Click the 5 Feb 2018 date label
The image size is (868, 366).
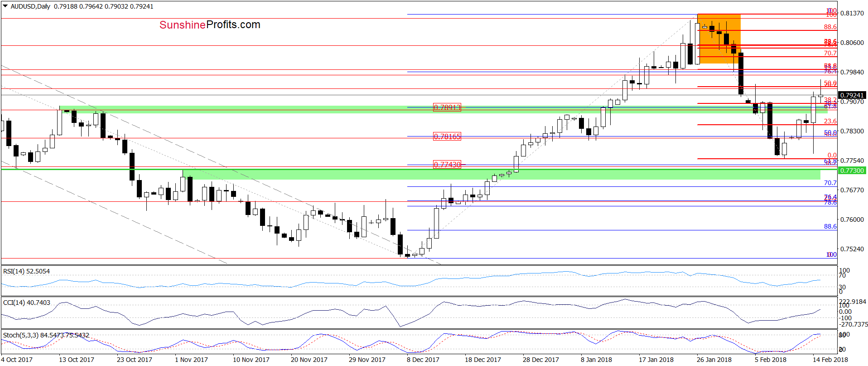coord(771,360)
